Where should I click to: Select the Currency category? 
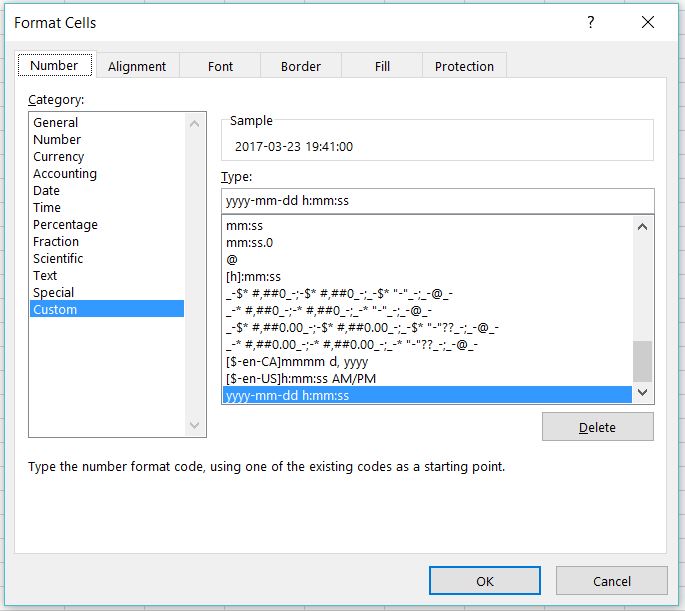59,156
